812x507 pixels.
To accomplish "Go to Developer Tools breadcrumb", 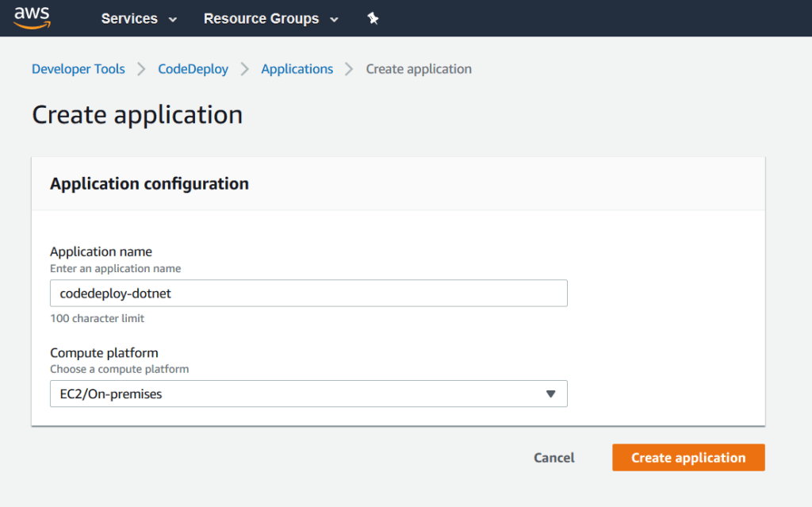I will click(x=79, y=69).
